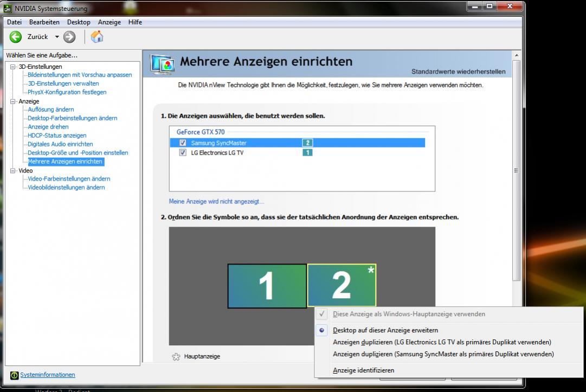Open Digitales Audio einrichten

pos(60,144)
